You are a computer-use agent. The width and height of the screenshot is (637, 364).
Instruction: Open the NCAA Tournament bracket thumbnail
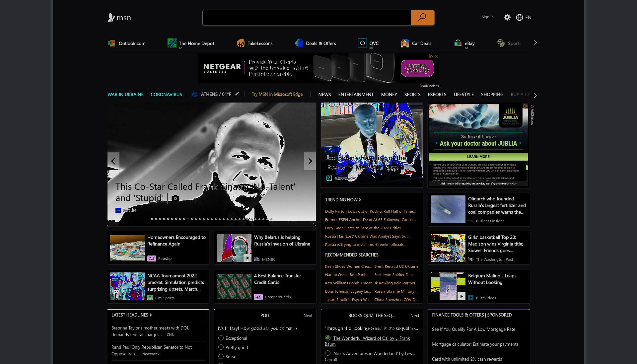[x=127, y=286]
